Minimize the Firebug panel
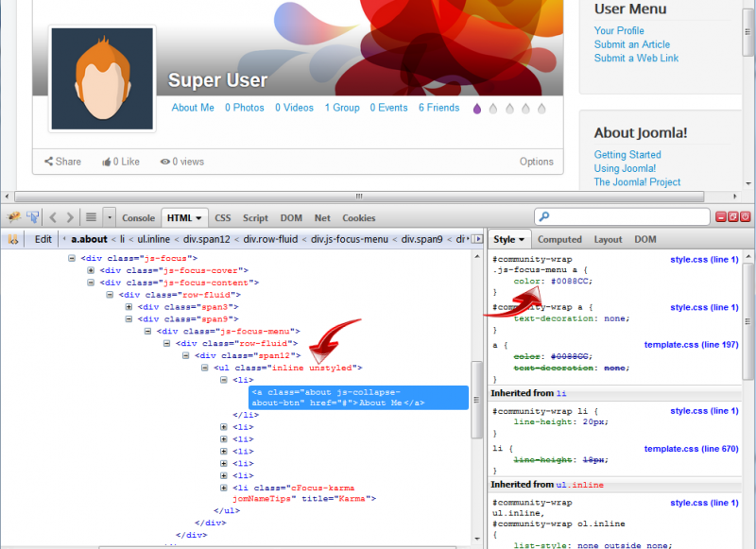This screenshot has height=549, width=756. point(721,217)
